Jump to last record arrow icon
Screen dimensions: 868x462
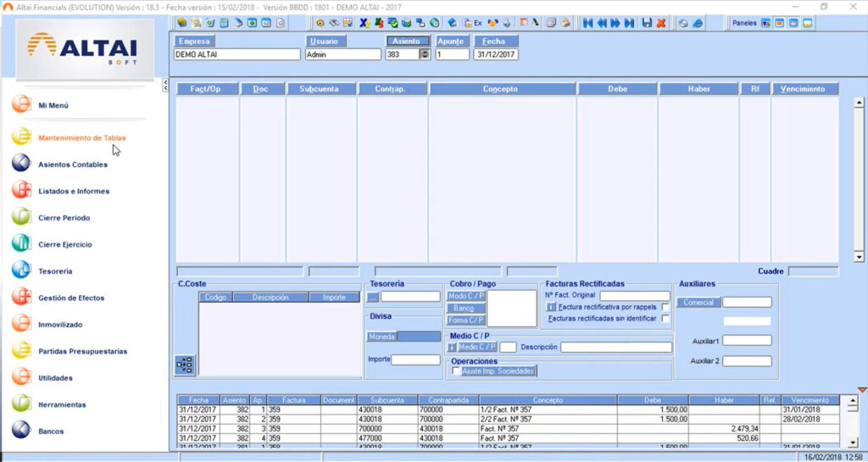click(x=630, y=23)
